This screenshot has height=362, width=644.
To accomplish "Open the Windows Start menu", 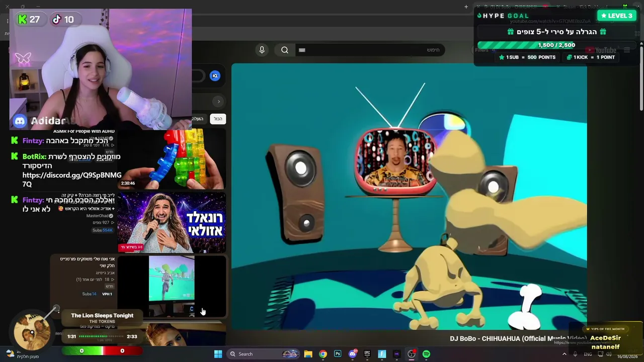I will point(218,354).
